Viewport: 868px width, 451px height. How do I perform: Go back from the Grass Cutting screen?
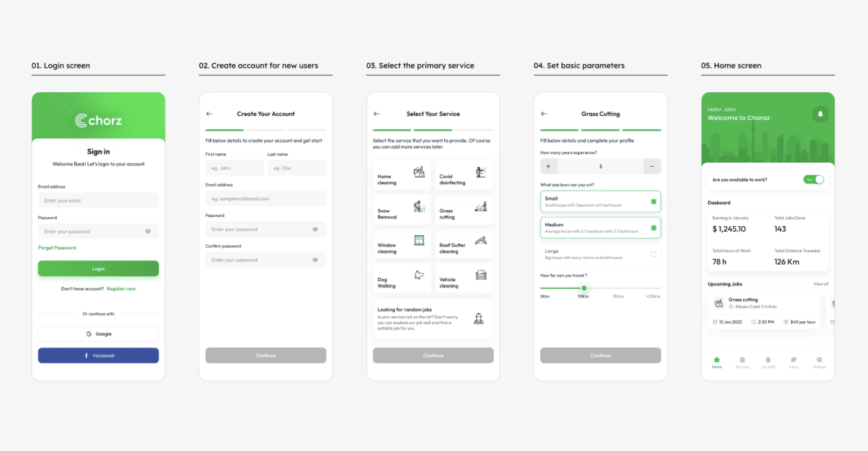[544, 114]
